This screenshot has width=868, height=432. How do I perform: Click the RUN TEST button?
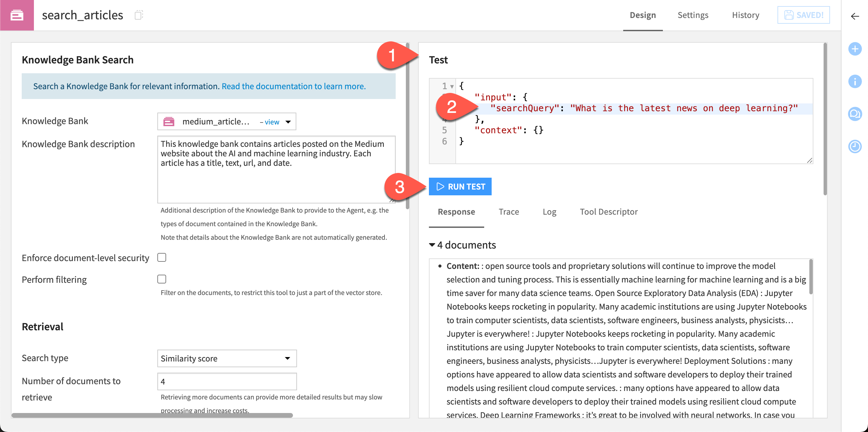pos(460,186)
